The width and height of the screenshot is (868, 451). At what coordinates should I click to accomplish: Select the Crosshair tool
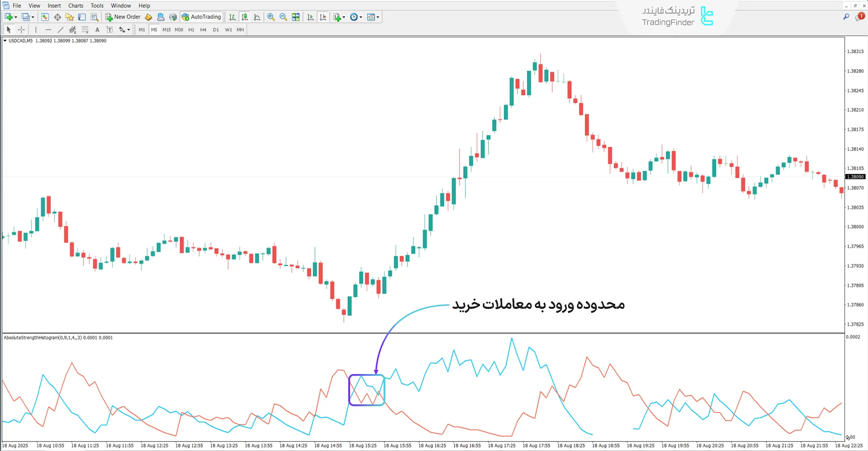coord(21,29)
